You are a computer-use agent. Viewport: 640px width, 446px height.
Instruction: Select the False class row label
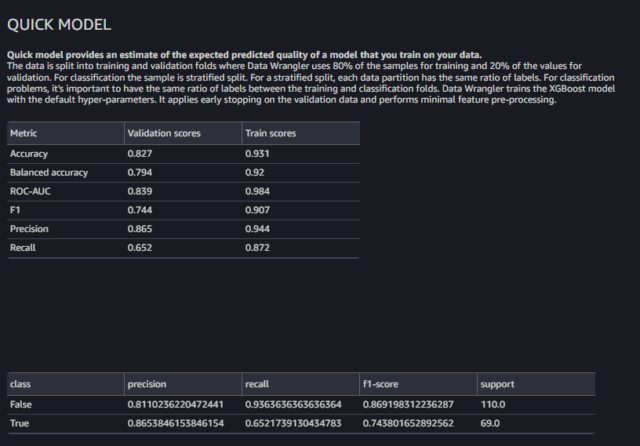20,404
